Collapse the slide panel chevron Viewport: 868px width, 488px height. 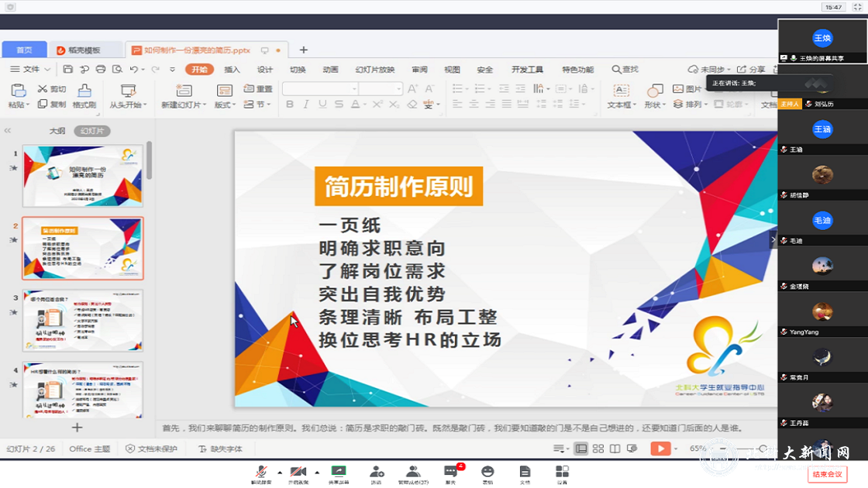tap(7, 131)
